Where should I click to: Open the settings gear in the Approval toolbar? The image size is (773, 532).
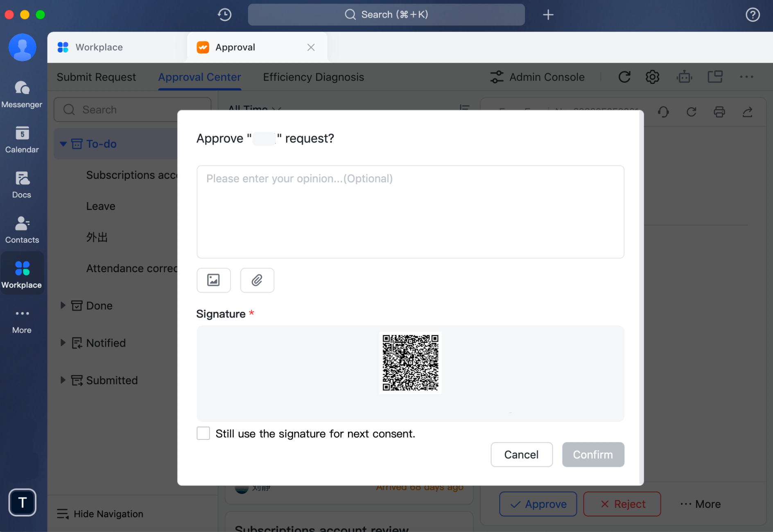click(652, 77)
